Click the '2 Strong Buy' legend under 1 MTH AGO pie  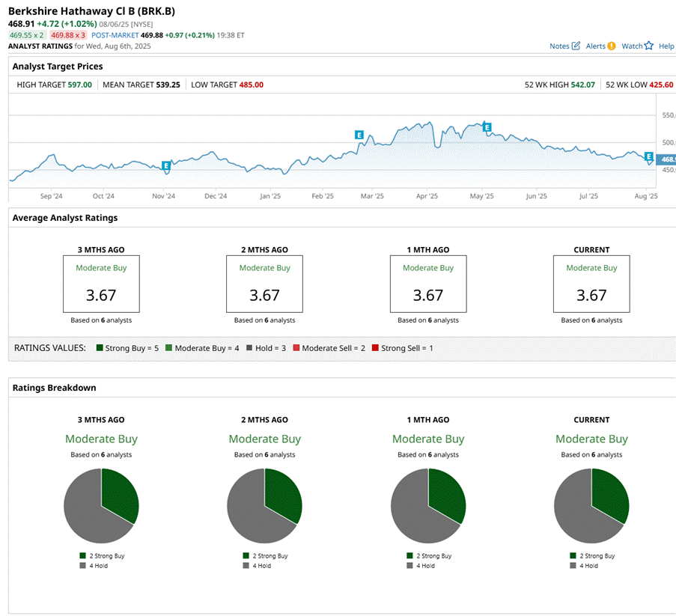[430, 555]
